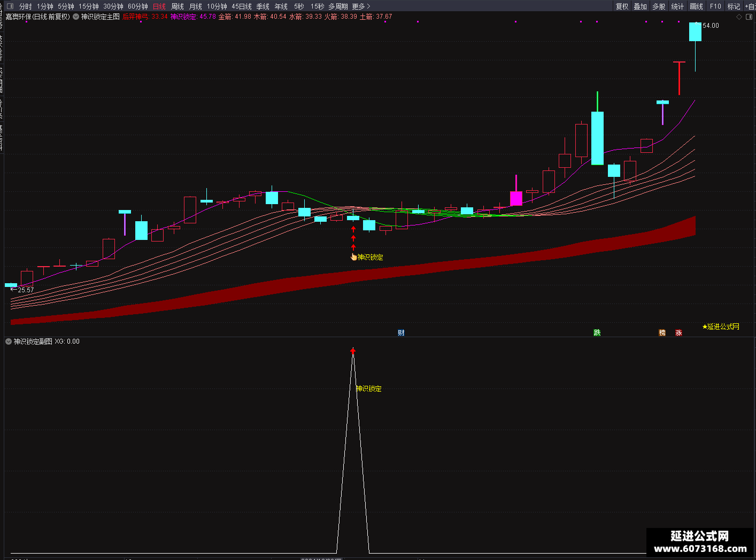Select the 60分钟 period tab
This screenshot has width=756, height=560.
coord(138,6)
